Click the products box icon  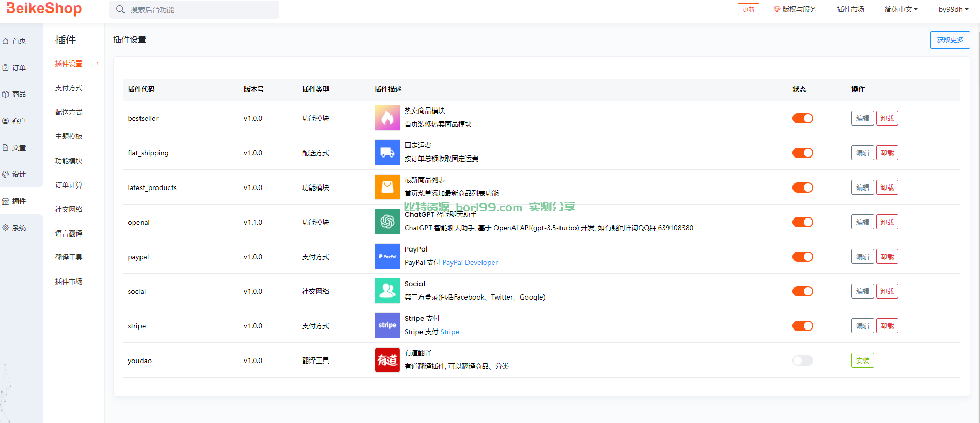pyautogui.click(x=6, y=94)
